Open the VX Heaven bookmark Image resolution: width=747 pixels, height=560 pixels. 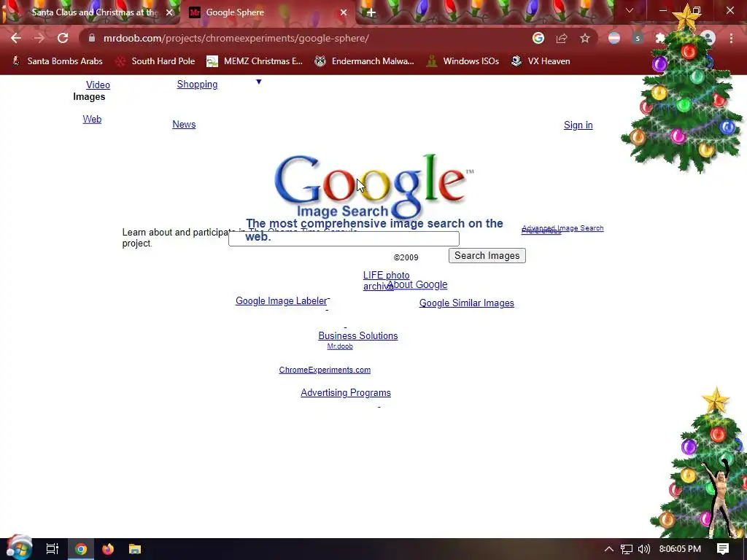541,61
